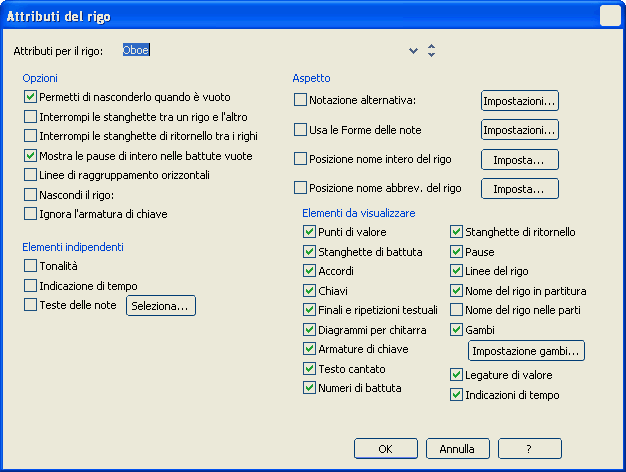Enable 'Notazione alternativa' checkbox
Image resolution: width=626 pixels, height=472 pixels.
(x=300, y=100)
